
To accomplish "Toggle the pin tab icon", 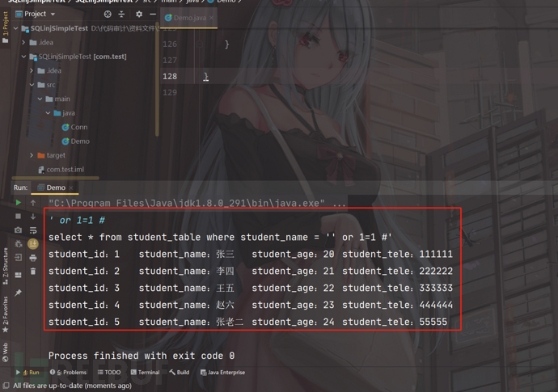I will click(18, 293).
